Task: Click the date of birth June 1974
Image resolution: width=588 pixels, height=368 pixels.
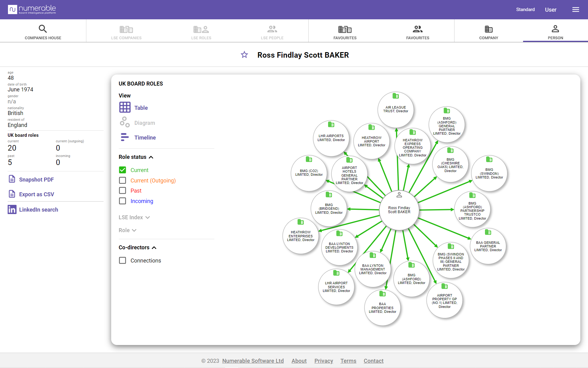Action: tap(20, 90)
